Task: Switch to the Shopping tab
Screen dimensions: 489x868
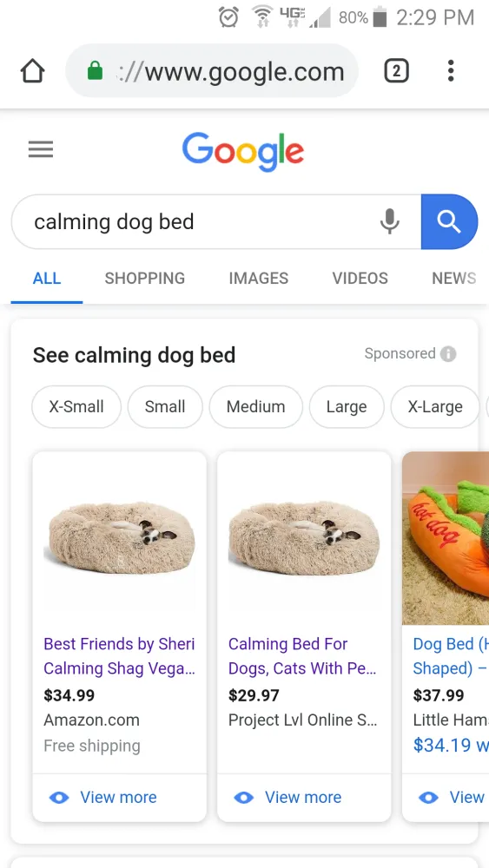Action: coord(144,278)
